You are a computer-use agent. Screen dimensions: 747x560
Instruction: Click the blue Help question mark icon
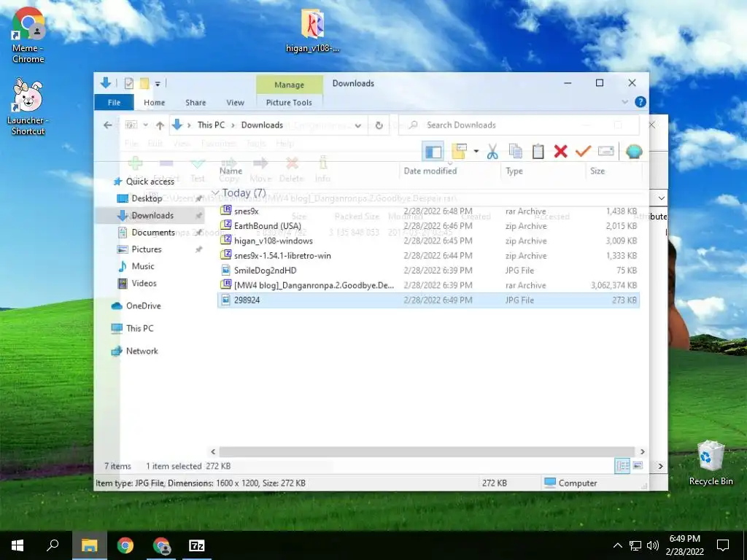click(x=640, y=102)
